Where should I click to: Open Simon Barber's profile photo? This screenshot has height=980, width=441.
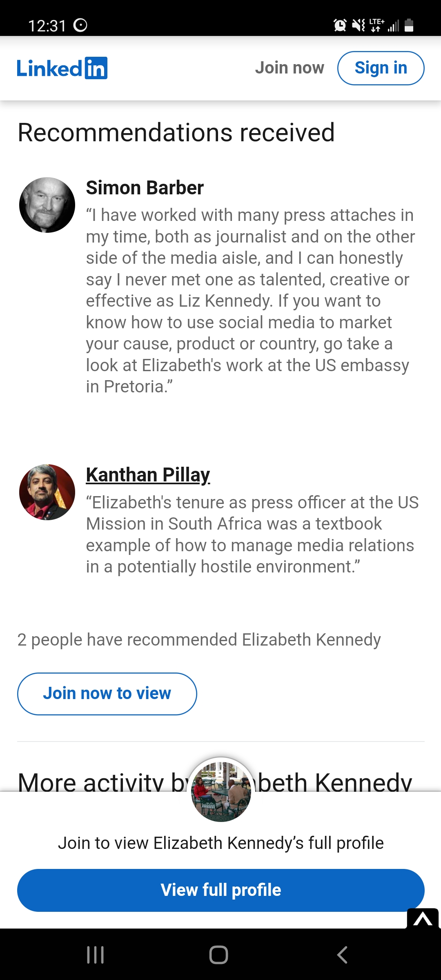tap(47, 205)
